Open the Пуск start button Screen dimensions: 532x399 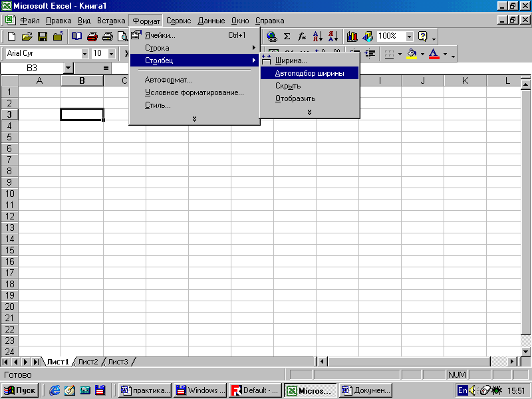(x=20, y=390)
